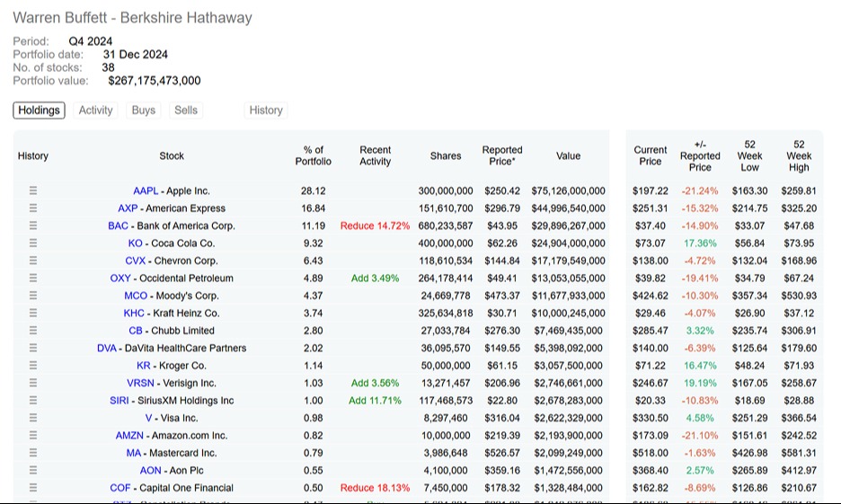Open history icon for Chevron Corp. row

(33, 261)
